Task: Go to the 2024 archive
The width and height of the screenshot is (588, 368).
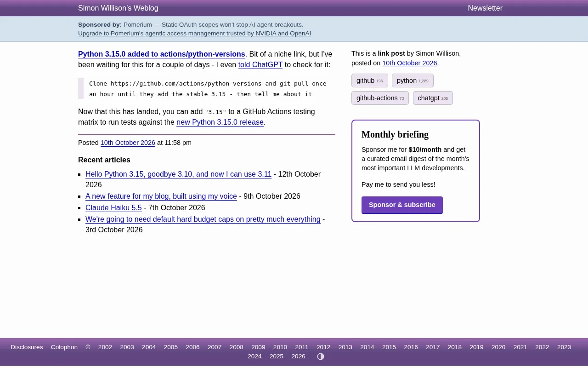Action: coord(254,356)
